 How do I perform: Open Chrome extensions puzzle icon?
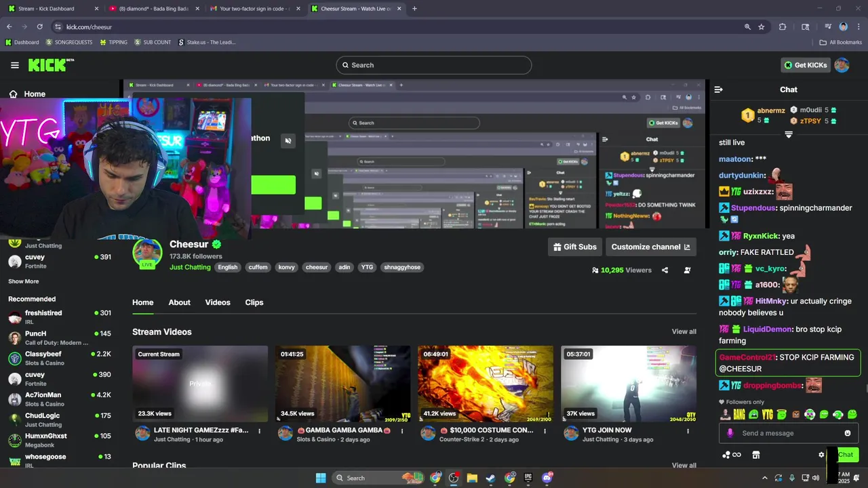click(x=783, y=27)
